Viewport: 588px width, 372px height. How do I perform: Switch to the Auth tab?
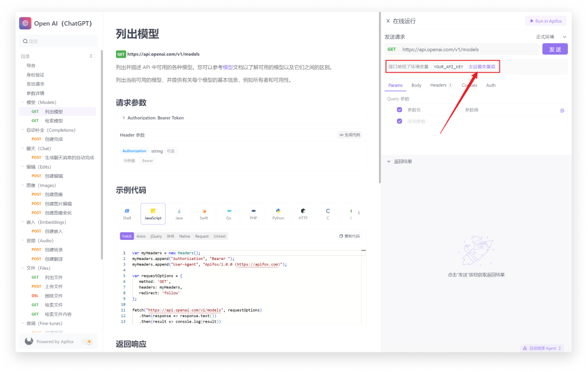[491, 85]
